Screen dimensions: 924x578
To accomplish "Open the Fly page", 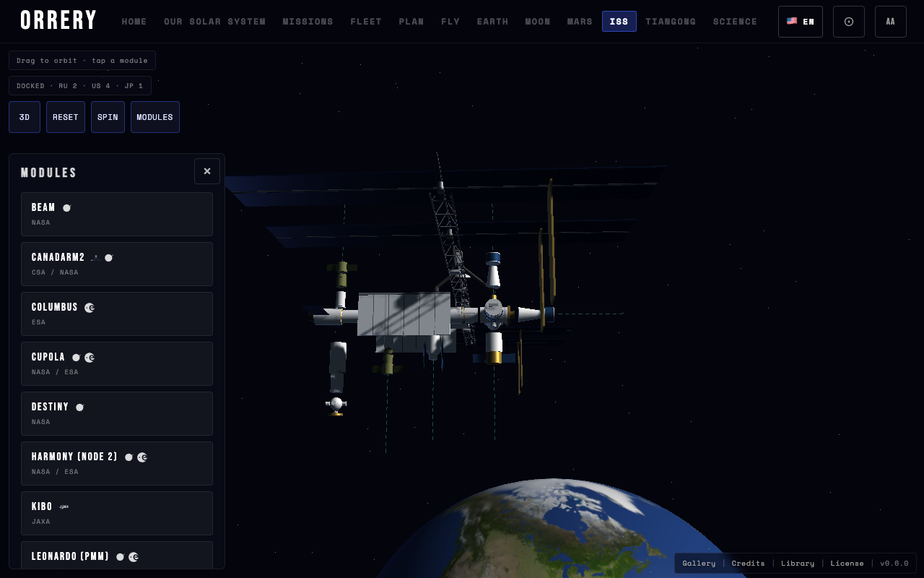I will [450, 22].
